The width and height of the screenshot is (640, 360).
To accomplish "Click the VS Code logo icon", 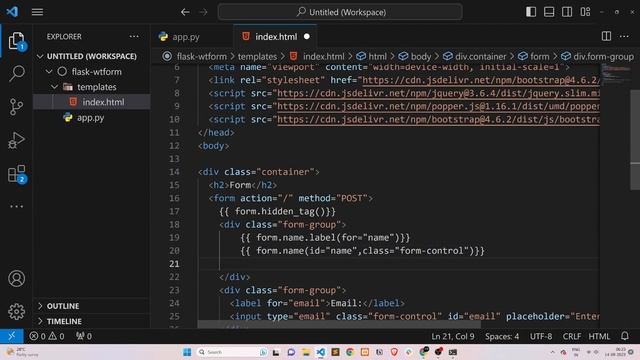I will coord(12,12).
